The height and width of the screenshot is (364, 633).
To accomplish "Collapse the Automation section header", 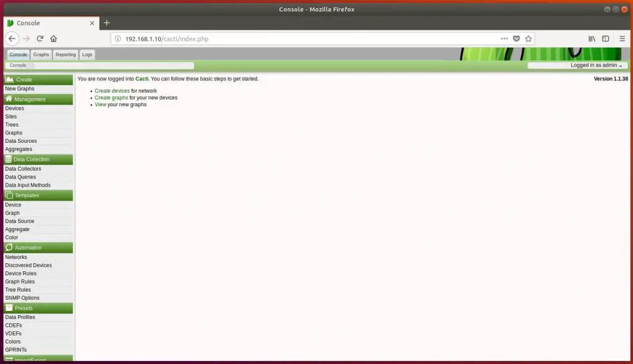I will (38, 247).
